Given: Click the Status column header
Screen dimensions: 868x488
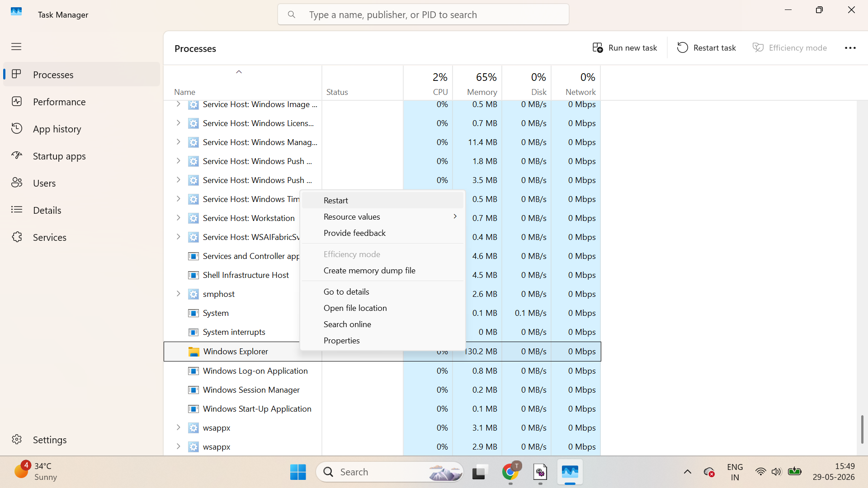Looking at the screenshot, I should click(363, 83).
